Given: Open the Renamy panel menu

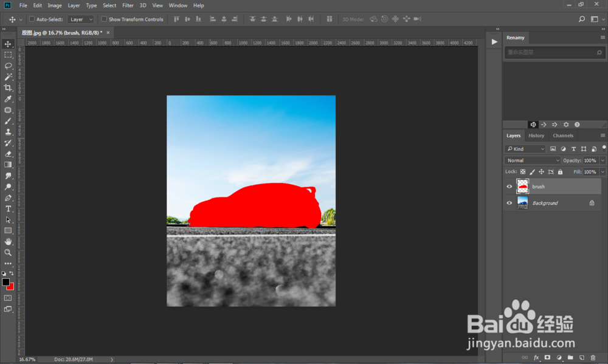Looking at the screenshot, I should coord(603,37).
